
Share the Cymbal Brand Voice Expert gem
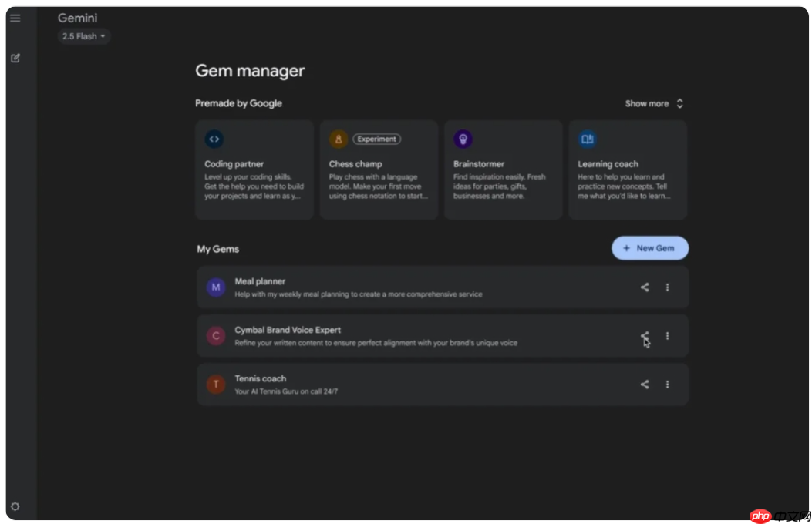click(x=645, y=335)
